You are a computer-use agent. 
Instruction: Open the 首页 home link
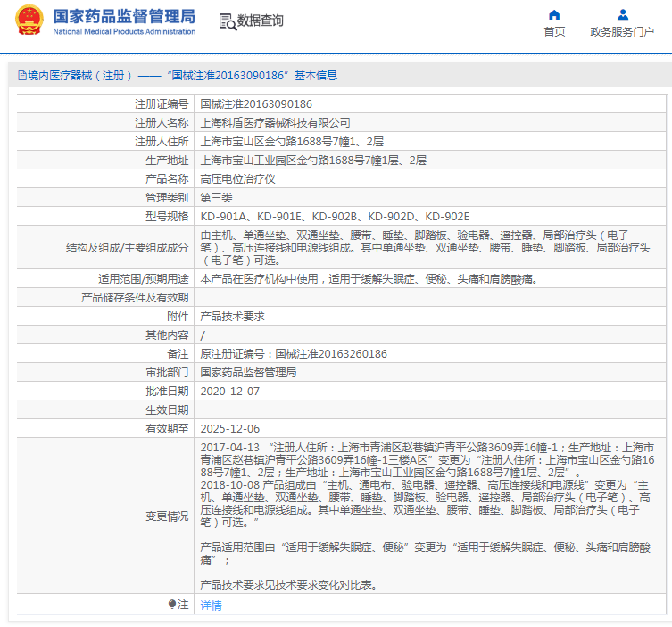pos(554,32)
